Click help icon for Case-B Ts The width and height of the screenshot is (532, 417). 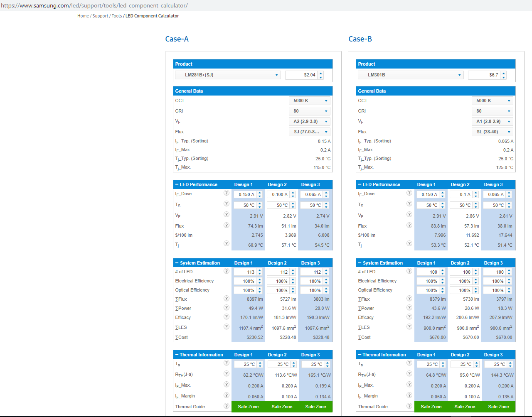pos(409,204)
